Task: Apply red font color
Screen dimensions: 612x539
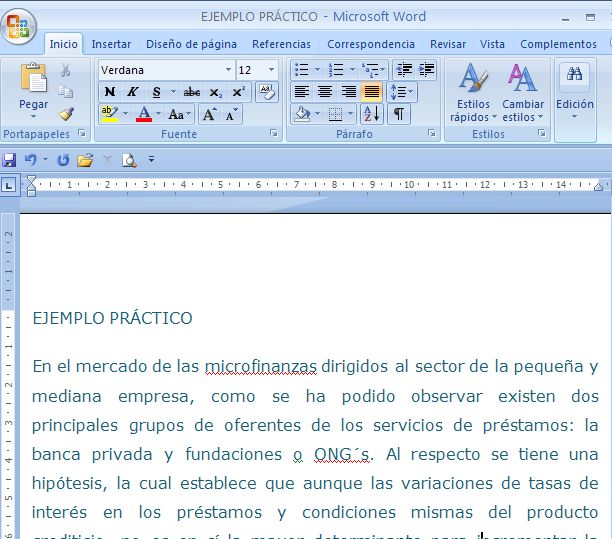Action: 144,114
